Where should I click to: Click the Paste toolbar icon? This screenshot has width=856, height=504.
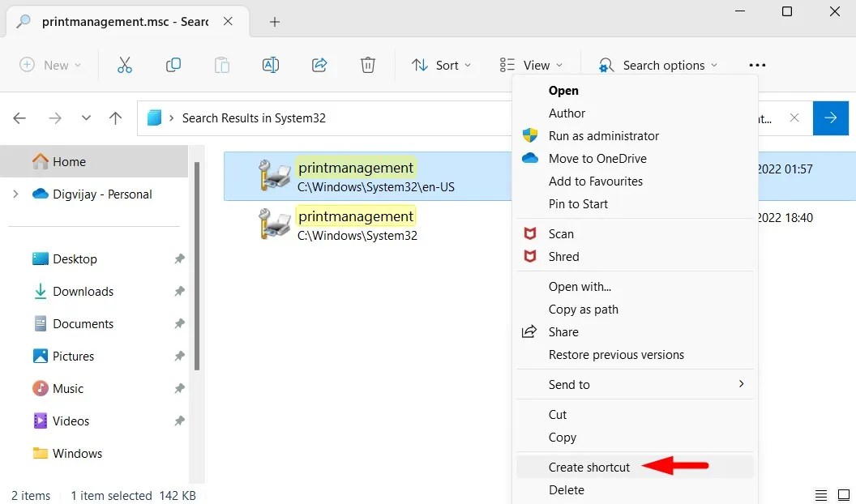(221, 65)
